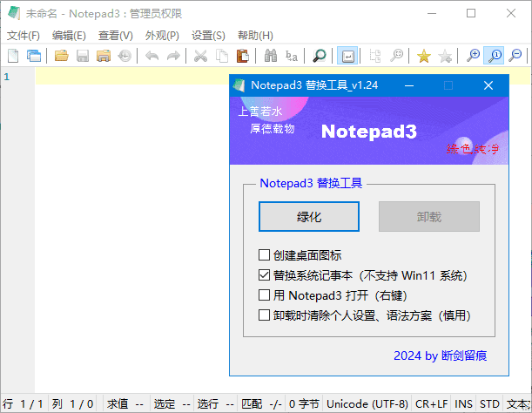The image size is (532, 413).
Task: Tick the 用 Notepad3 打开 (右键) checkbox
Action: point(265,295)
